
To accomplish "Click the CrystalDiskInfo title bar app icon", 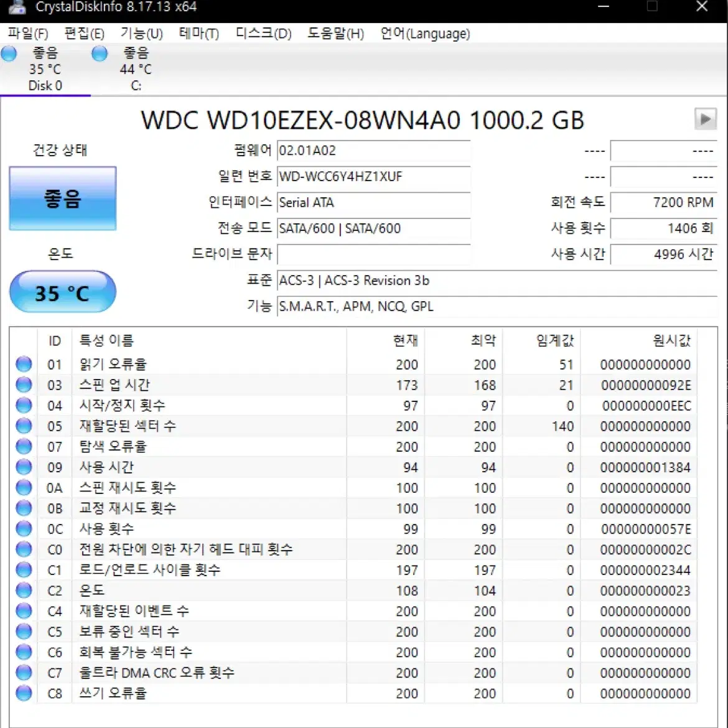I will coord(17,7).
